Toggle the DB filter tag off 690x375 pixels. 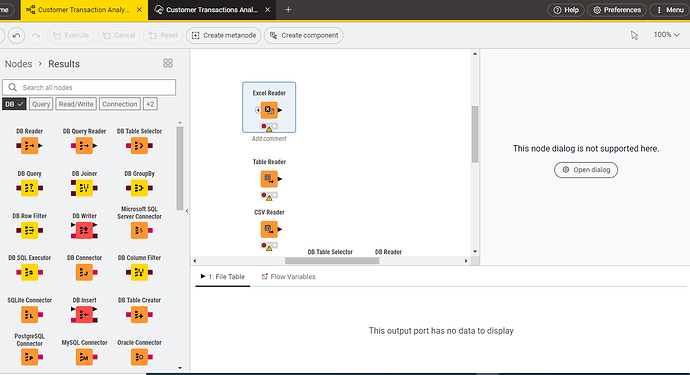coord(14,104)
